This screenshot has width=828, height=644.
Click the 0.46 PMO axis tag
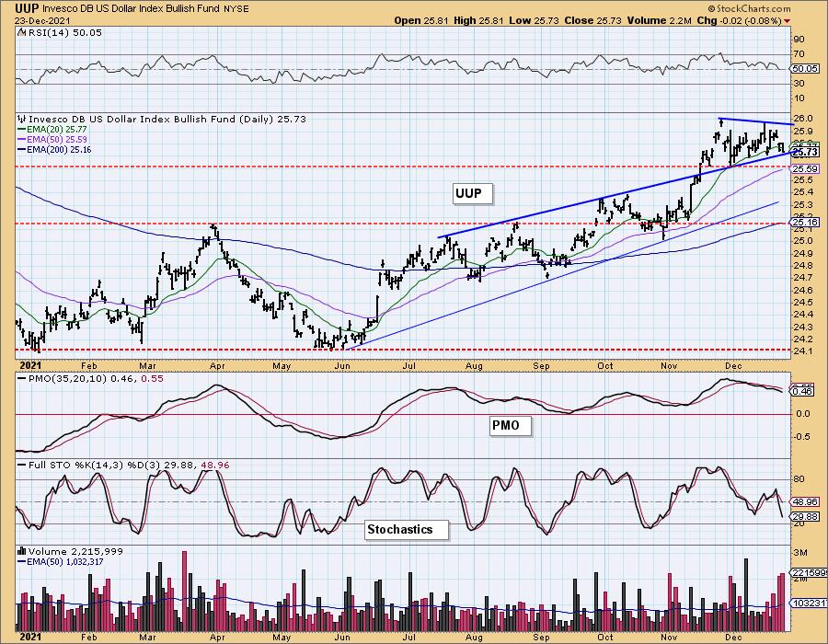(x=802, y=391)
